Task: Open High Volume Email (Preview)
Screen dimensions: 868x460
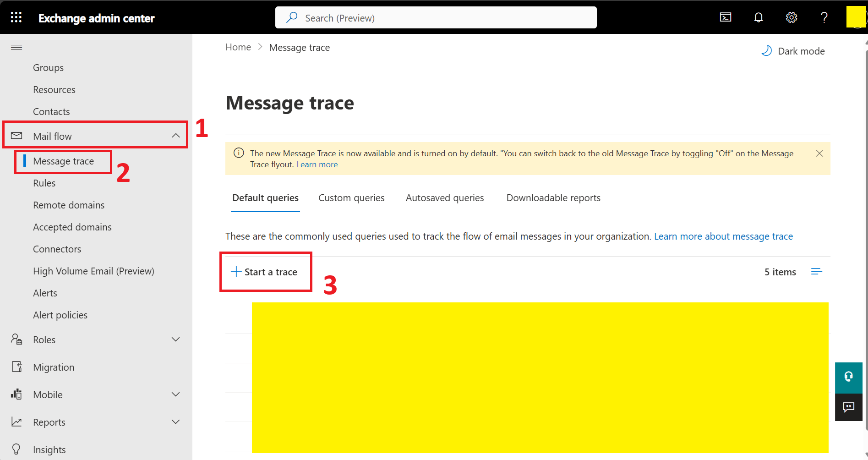Action: click(x=93, y=271)
